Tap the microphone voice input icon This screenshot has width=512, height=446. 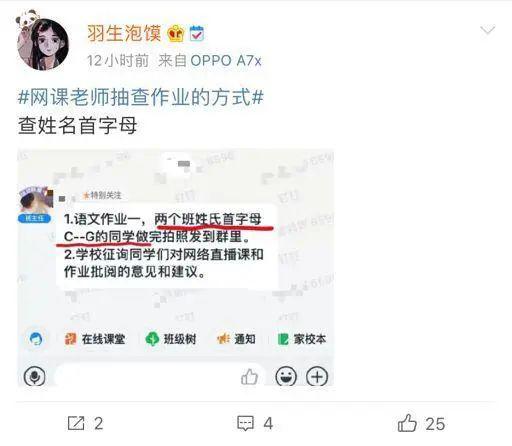(35, 376)
